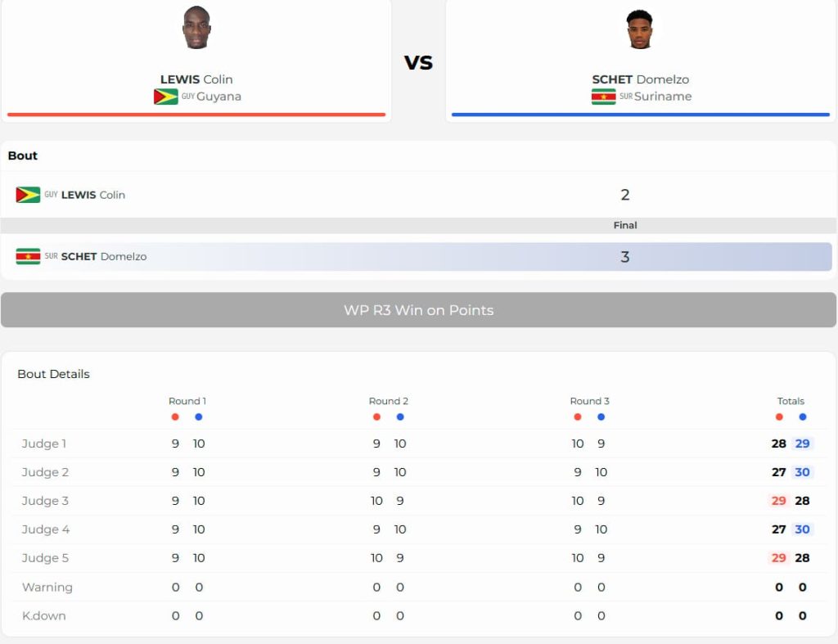Click Domelzo Schet's portrait photo
838x644 pixels.
(640, 29)
